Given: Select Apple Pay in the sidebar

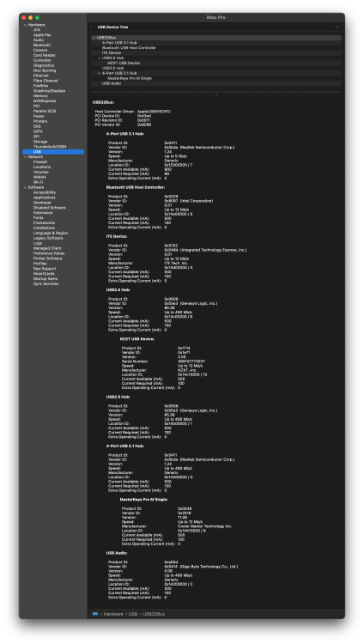Looking at the screenshot, I should (x=42, y=35).
